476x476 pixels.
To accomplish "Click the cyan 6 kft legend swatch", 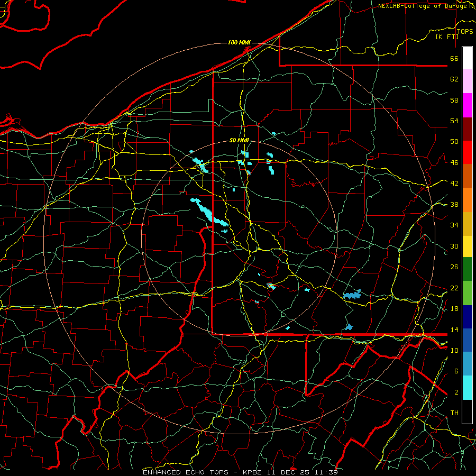I will click(467, 388).
